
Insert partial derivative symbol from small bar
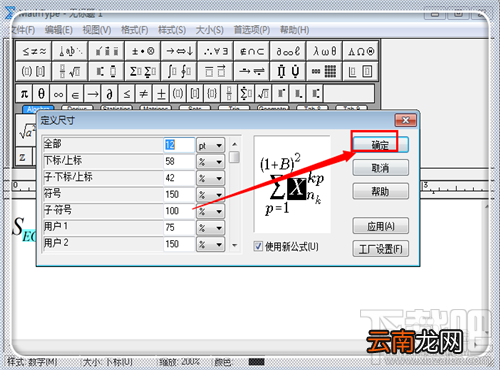pyautogui.click(x=110, y=94)
